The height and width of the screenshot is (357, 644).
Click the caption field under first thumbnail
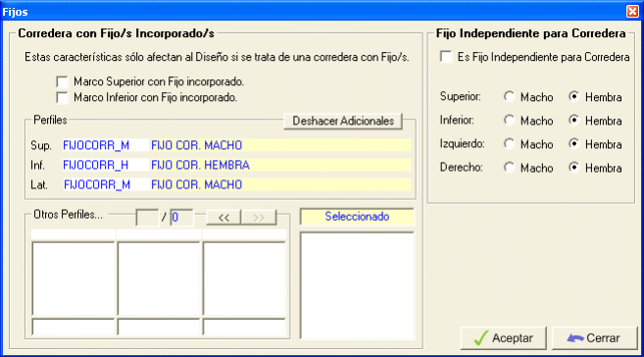pos(74,327)
